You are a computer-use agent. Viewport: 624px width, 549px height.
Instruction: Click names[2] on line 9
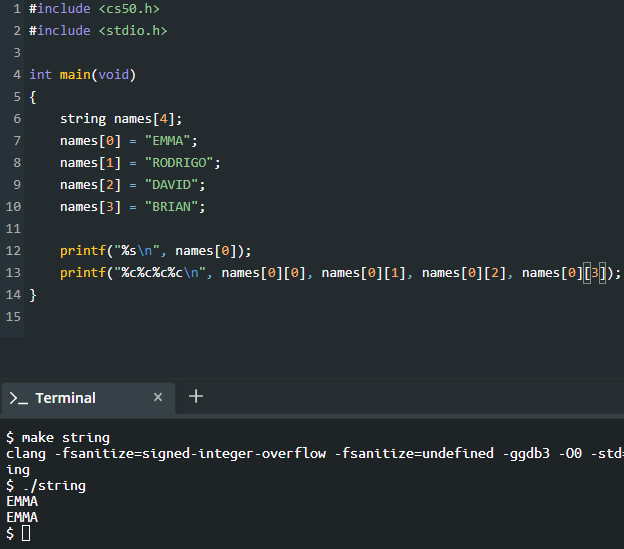90,185
